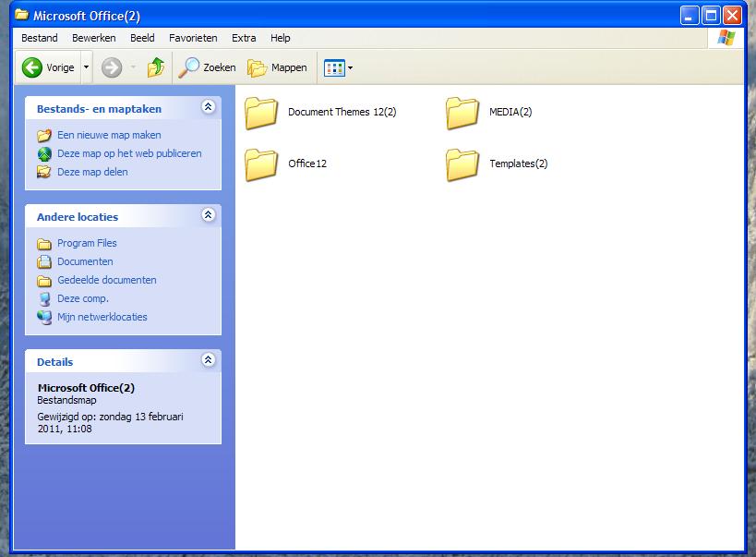Toggle the Mappen folders pane
The height and width of the screenshot is (557, 756).
[x=277, y=67]
